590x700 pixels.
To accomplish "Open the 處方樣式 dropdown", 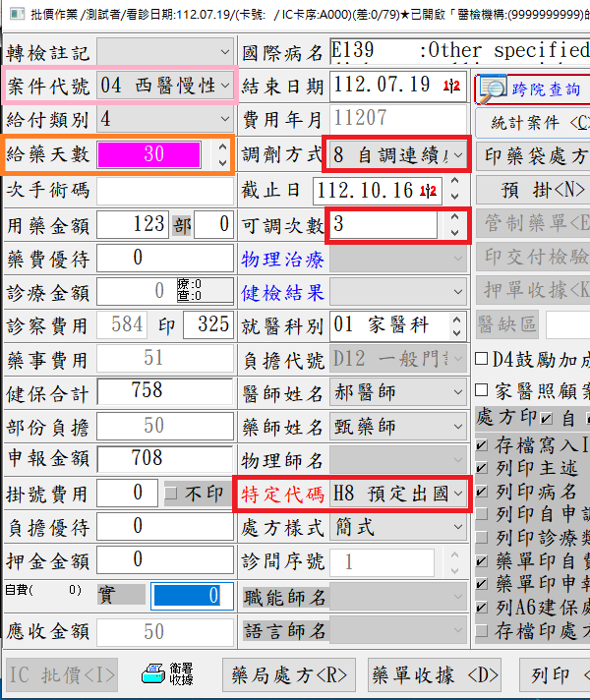I will pyautogui.click(x=458, y=527).
